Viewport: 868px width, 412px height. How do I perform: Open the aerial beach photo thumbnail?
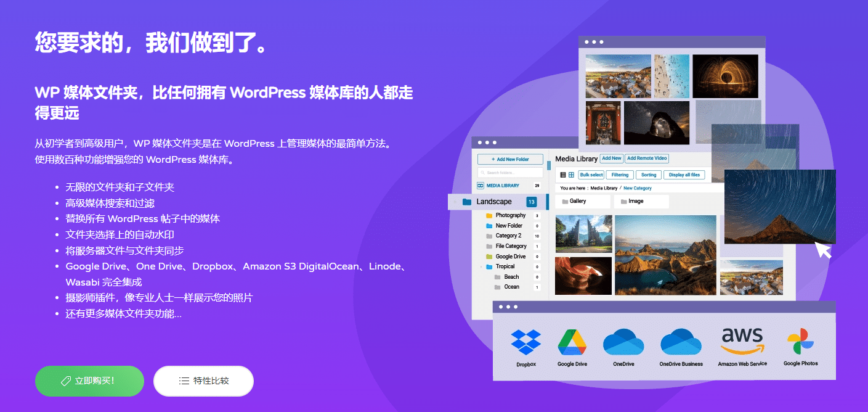pyautogui.click(x=671, y=76)
